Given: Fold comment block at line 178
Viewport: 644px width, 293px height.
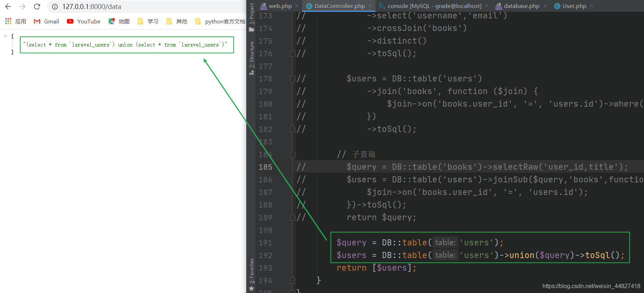Looking at the screenshot, I should pos(293,79).
